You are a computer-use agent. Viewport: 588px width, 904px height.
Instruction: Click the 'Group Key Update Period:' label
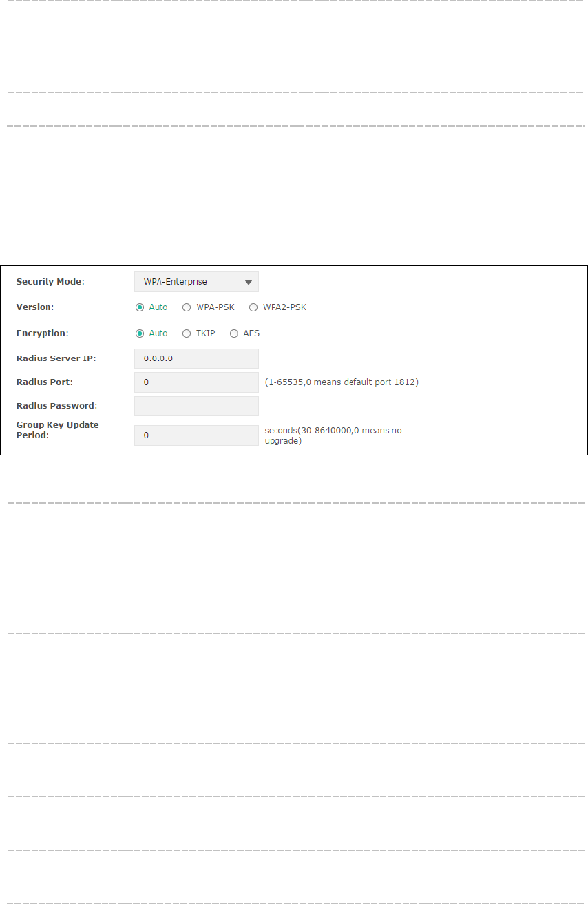57,431
